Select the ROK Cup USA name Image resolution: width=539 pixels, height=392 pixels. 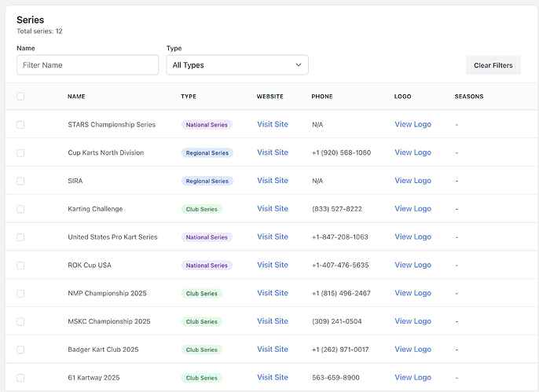[90, 266]
